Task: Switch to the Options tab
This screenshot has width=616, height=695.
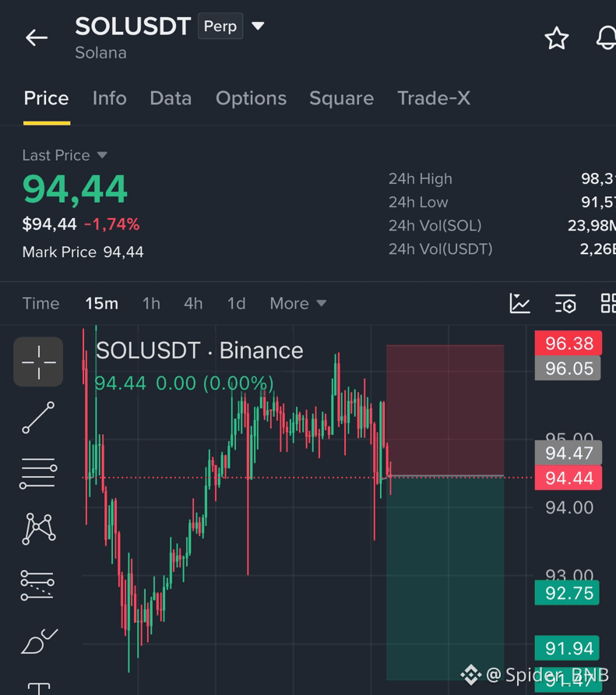Action: 251,98
